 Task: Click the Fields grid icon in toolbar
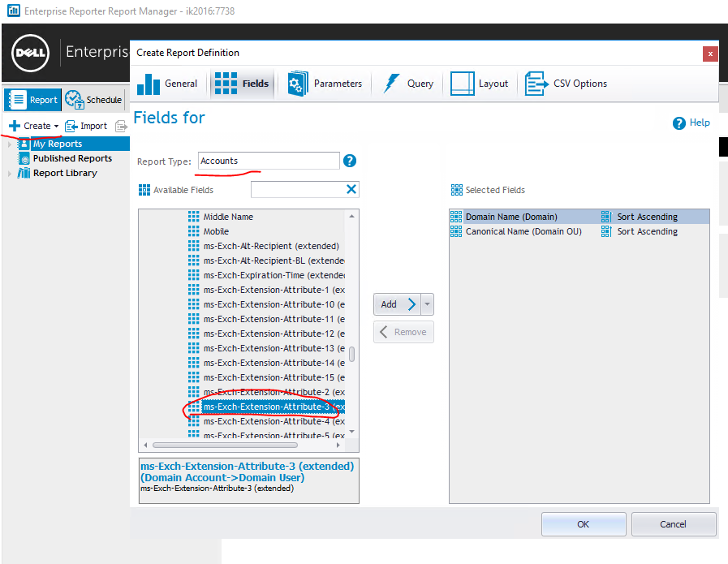tap(226, 84)
